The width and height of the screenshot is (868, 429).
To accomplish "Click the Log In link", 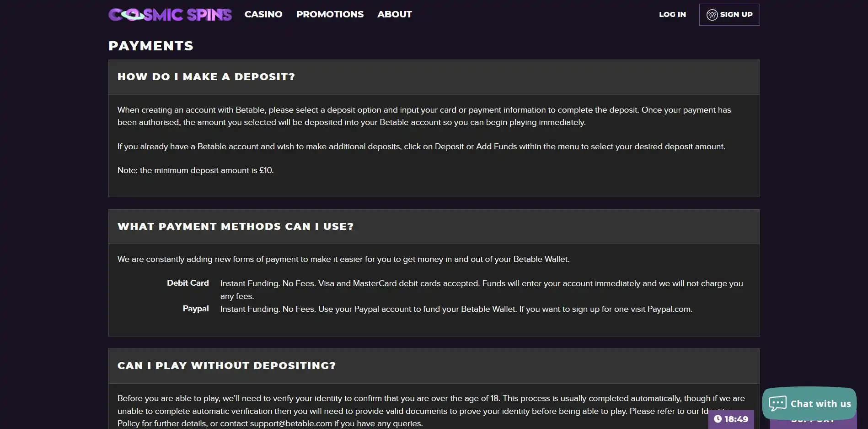I will [x=672, y=14].
